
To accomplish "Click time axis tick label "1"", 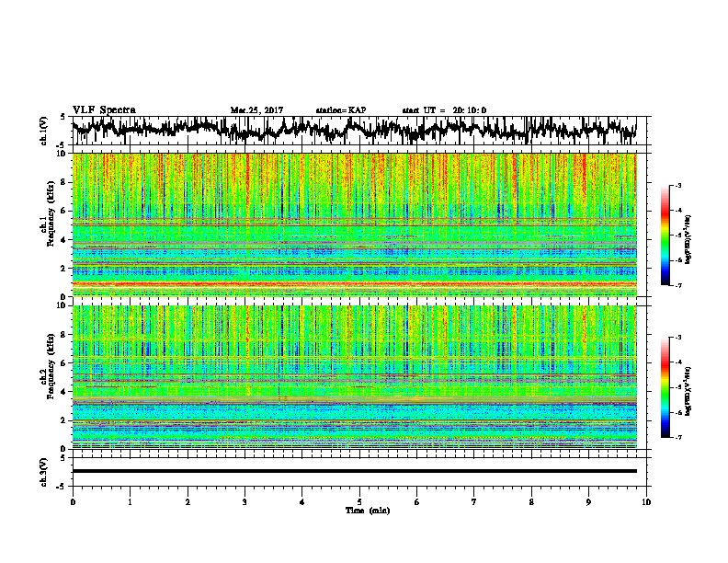I will coord(130,502).
